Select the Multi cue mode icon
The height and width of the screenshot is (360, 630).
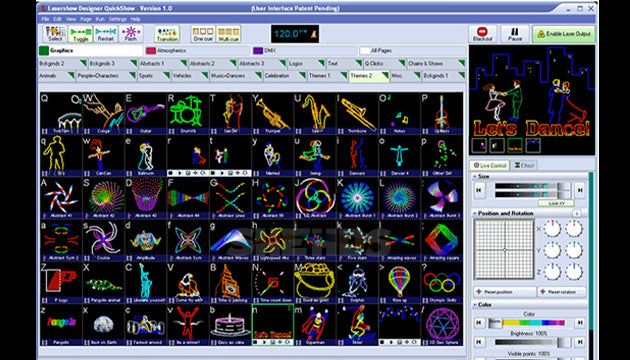[228, 34]
